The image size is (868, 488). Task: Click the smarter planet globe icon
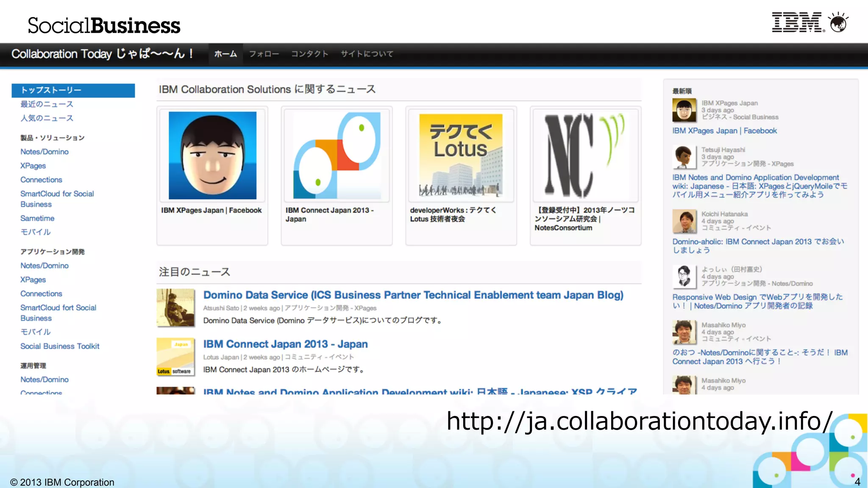[838, 22]
